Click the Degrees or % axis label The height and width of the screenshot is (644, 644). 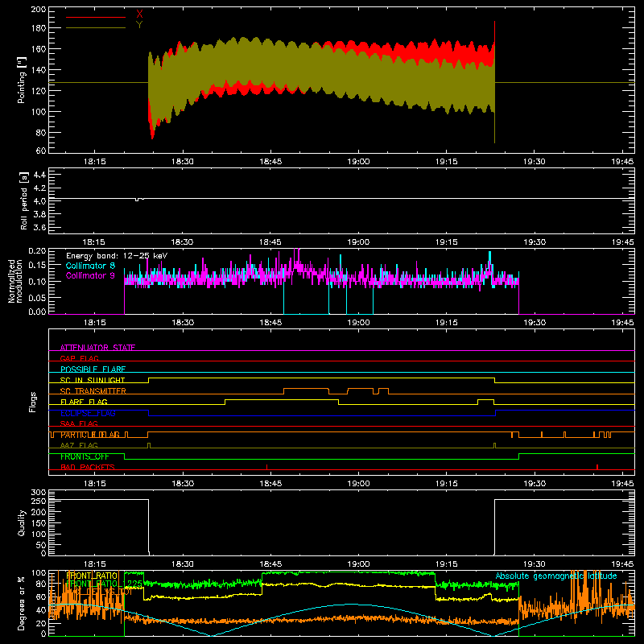coord(22,603)
